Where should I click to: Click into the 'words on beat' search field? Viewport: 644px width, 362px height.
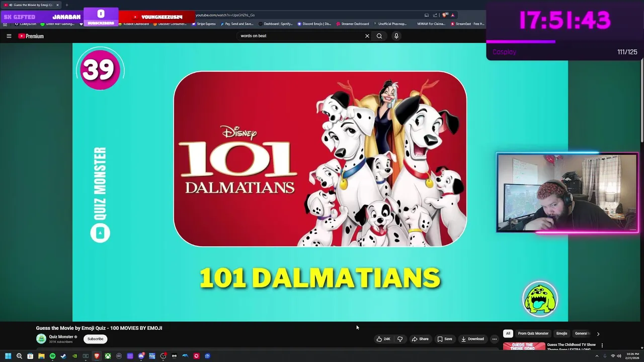(301, 36)
